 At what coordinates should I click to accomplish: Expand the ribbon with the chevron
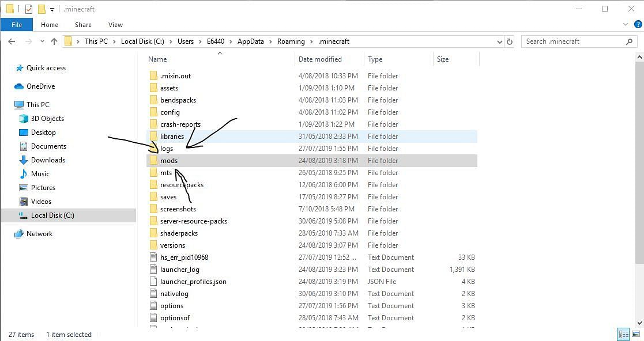pyautogui.click(x=626, y=25)
